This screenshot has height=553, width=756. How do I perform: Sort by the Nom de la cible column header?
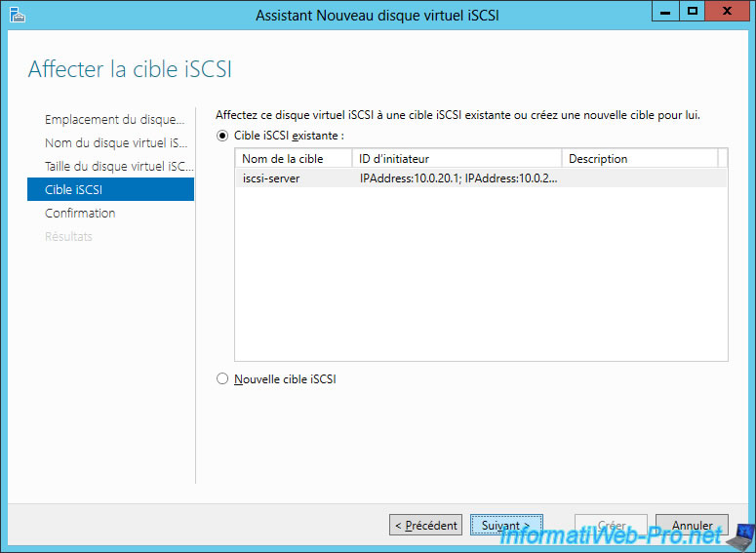(294, 159)
